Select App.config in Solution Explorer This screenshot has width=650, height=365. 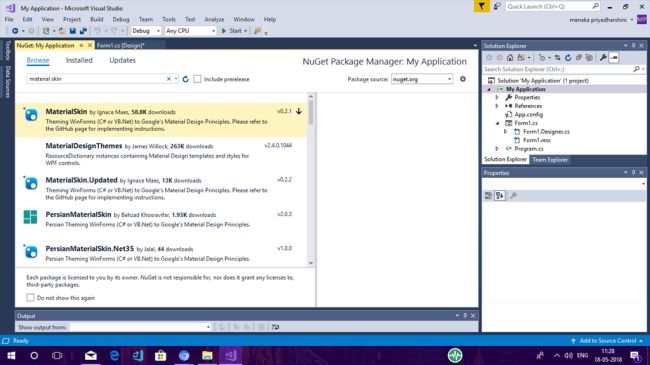[x=528, y=114]
